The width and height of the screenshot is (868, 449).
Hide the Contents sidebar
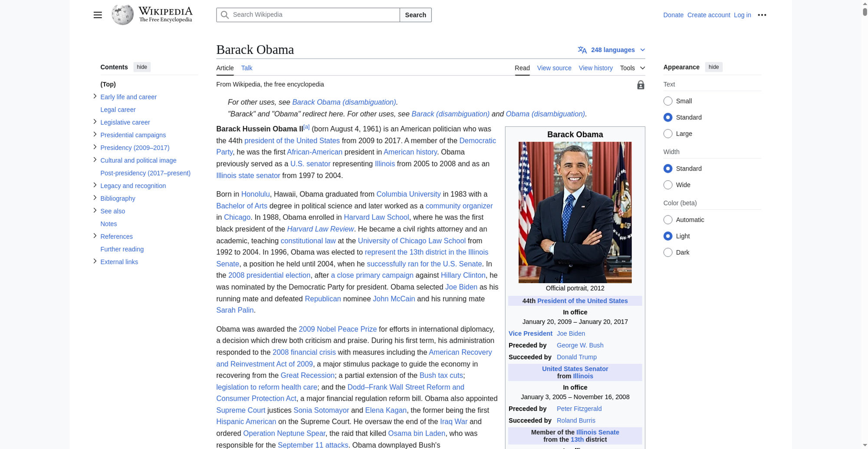point(142,67)
